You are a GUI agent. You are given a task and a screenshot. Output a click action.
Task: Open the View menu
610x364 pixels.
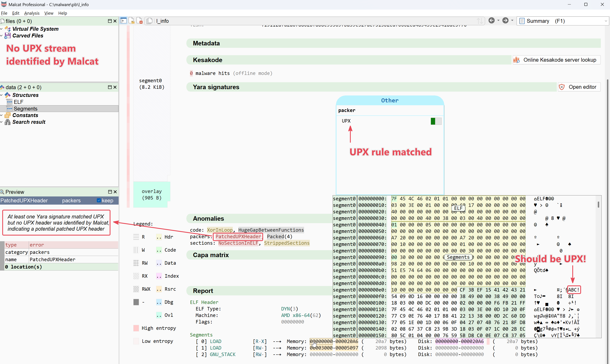49,13
